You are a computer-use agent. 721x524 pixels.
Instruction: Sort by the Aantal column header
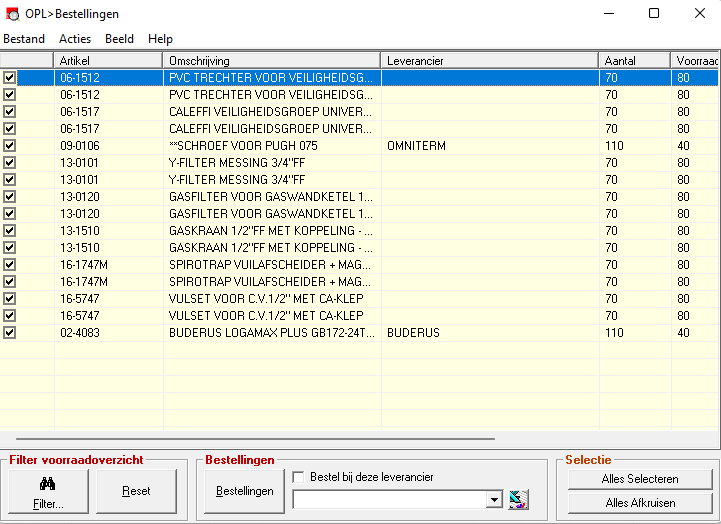pos(635,61)
